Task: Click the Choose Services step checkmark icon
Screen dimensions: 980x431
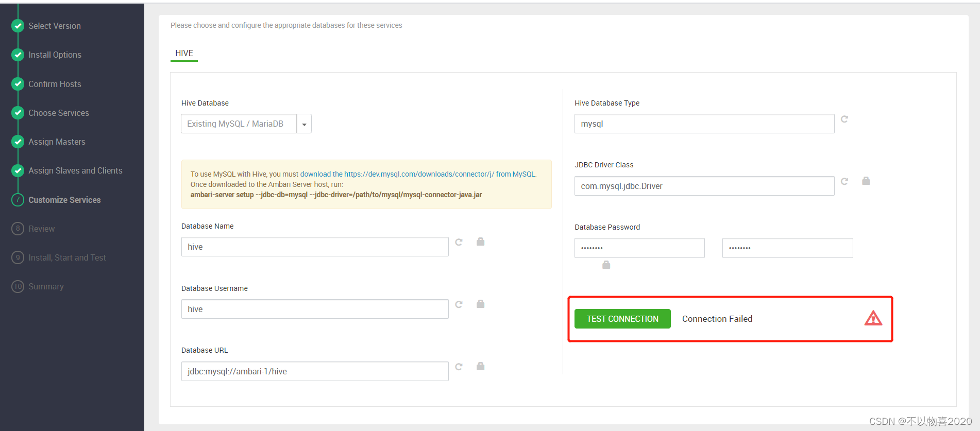Action: (x=18, y=113)
